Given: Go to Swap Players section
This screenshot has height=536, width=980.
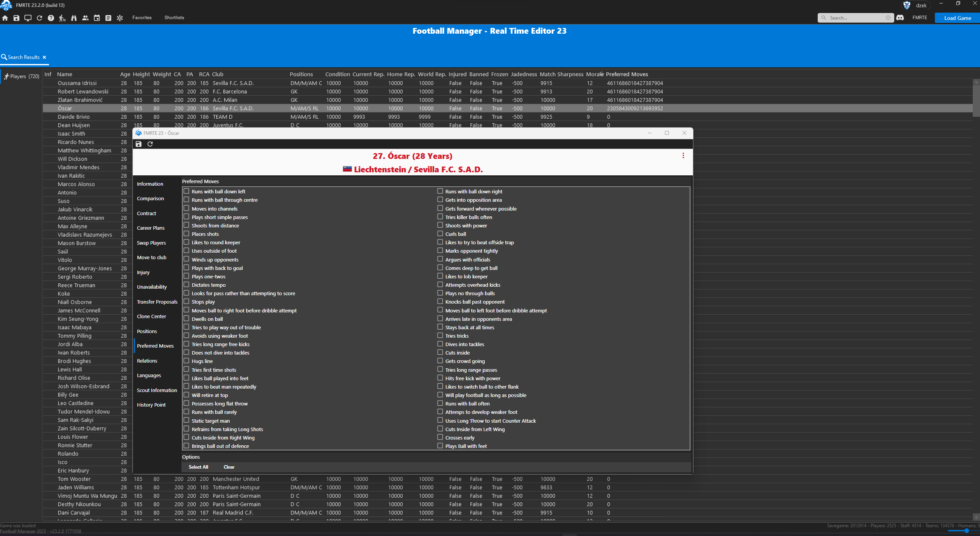Looking at the screenshot, I should pyautogui.click(x=152, y=243).
